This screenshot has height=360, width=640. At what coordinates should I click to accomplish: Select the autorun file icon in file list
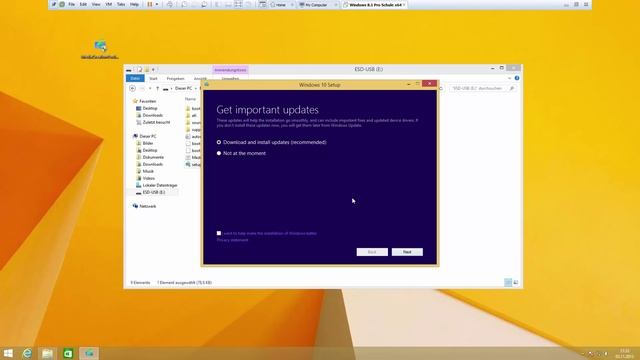188,137
